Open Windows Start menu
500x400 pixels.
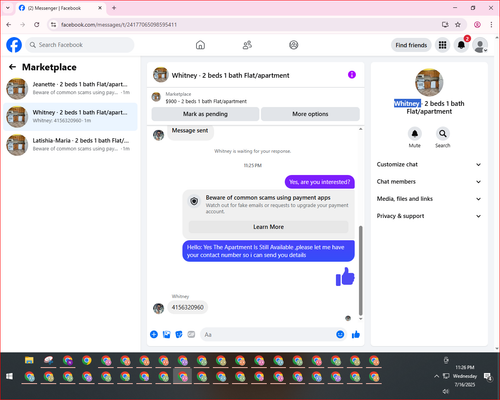click(x=9, y=376)
